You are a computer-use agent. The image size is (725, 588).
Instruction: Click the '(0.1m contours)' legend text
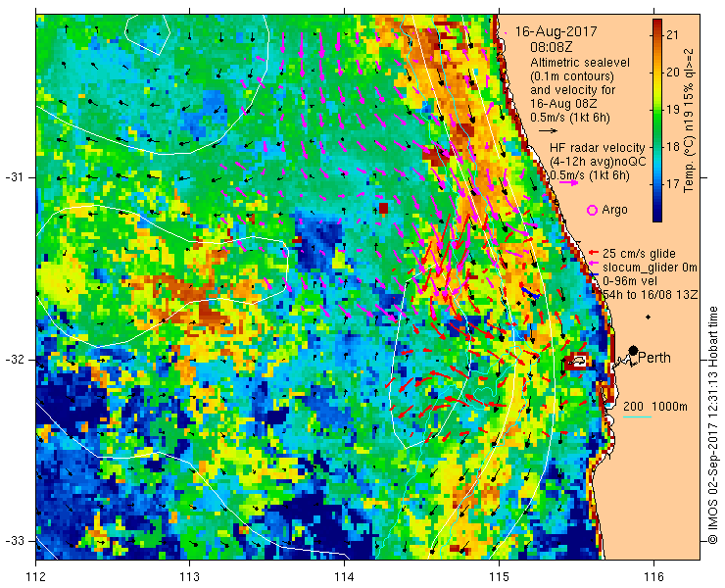click(572, 75)
